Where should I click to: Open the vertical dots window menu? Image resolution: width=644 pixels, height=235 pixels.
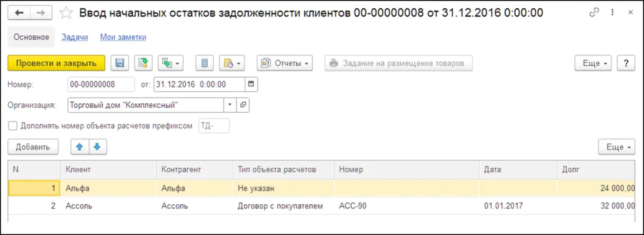pos(613,13)
